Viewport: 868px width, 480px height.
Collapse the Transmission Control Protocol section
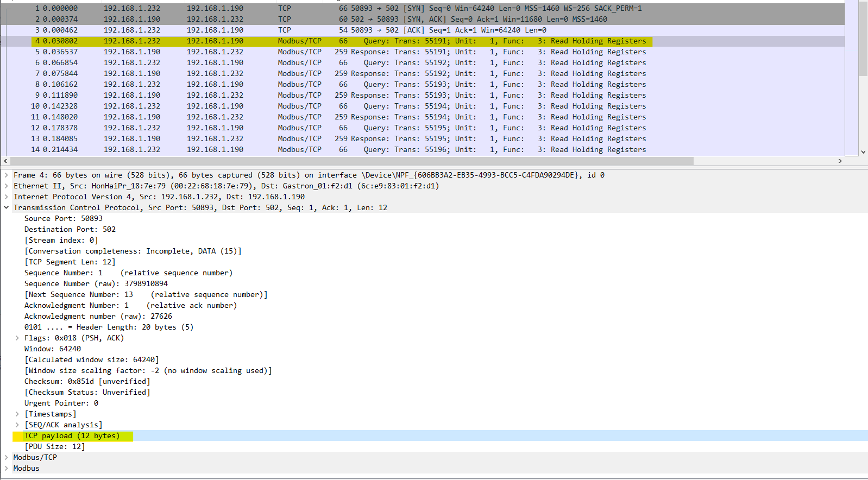6,207
